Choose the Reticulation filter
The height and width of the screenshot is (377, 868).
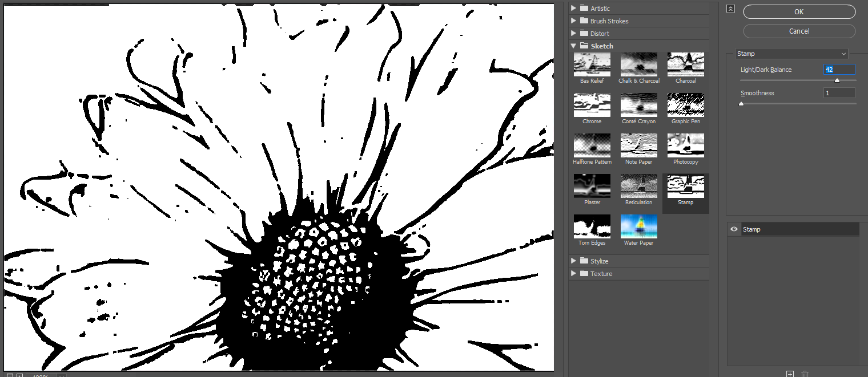[638, 186]
